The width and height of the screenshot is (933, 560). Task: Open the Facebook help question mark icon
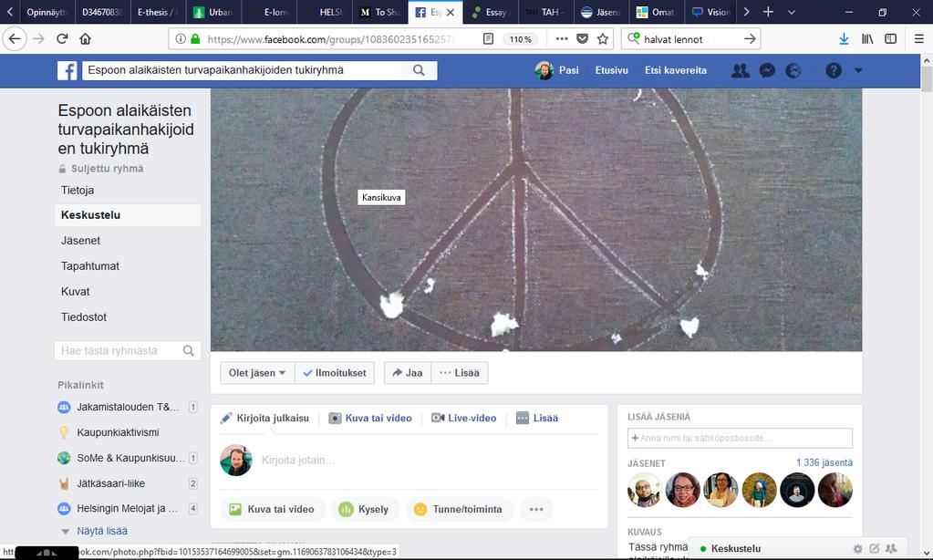point(834,70)
